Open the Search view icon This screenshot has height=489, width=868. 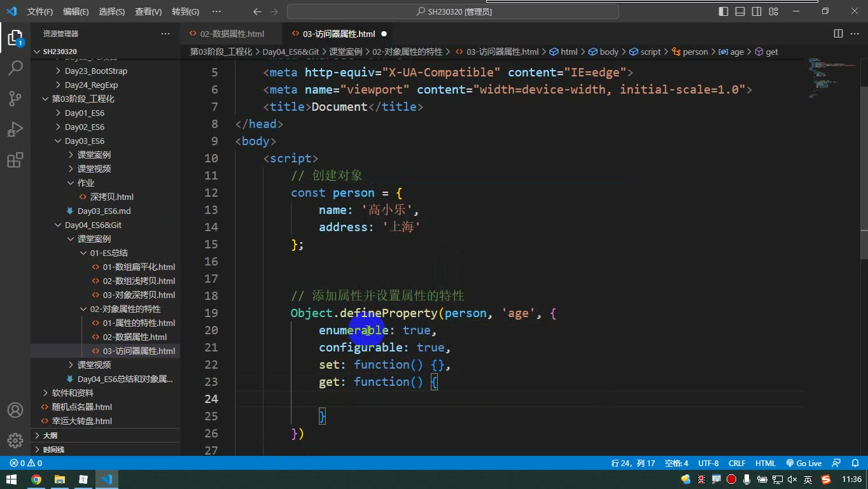[x=15, y=67]
